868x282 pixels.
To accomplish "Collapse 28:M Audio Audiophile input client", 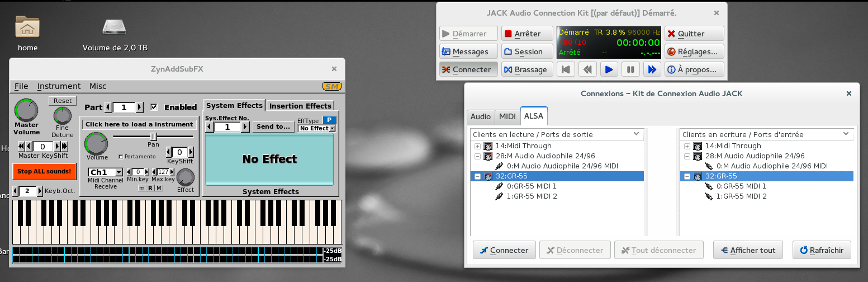I will pyautogui.click(x=687, y=156).
